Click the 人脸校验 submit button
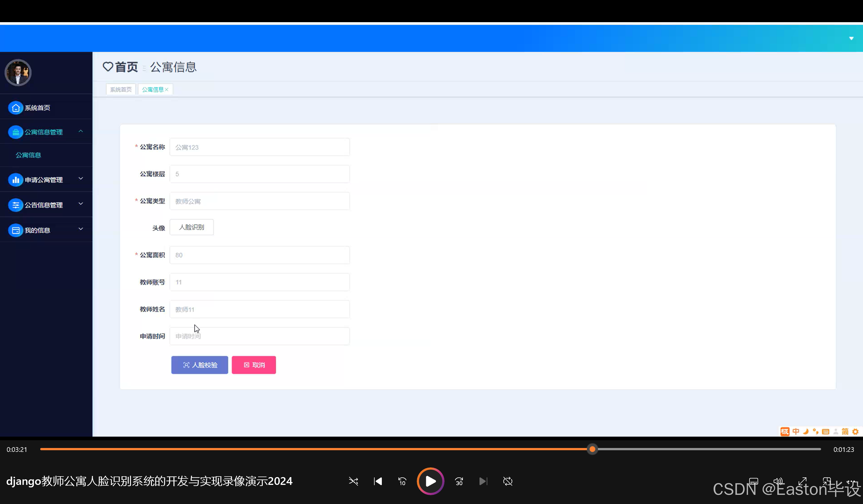 [x=200, y=365]
